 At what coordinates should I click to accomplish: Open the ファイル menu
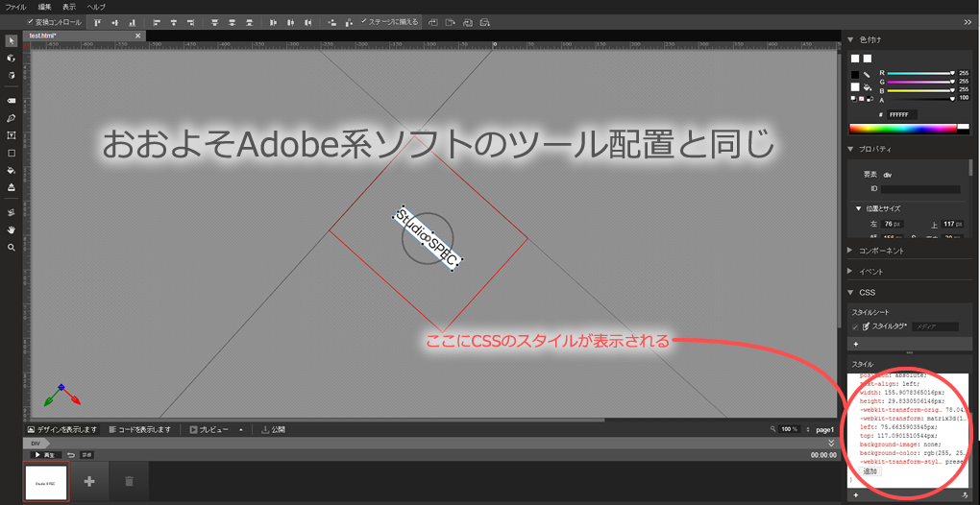point(16,7)
